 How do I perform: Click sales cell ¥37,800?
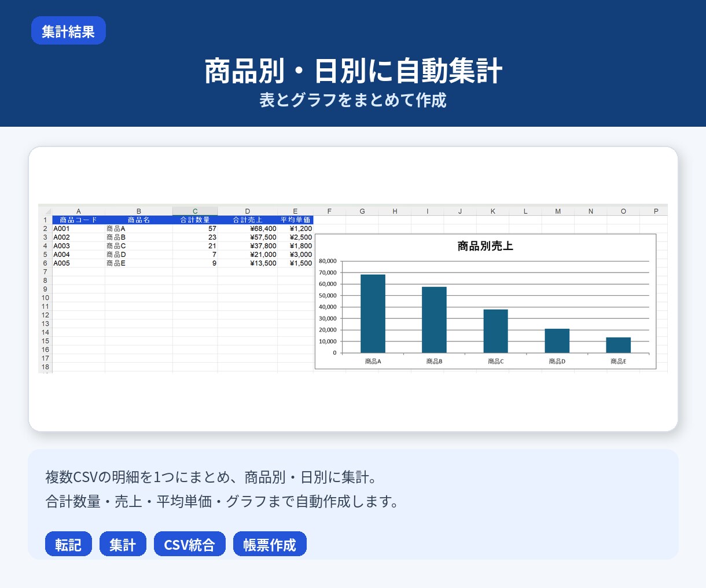pos(248,246)
